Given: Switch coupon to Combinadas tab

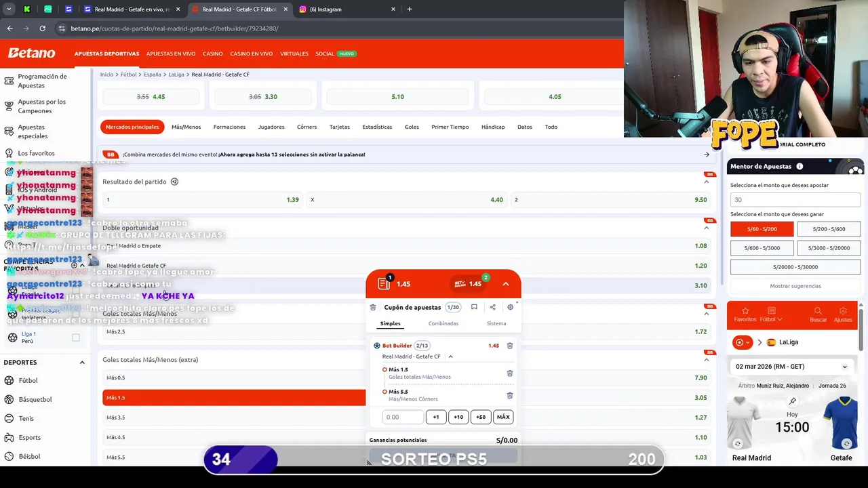Looking at the screenshot, I should pos(443,323).
